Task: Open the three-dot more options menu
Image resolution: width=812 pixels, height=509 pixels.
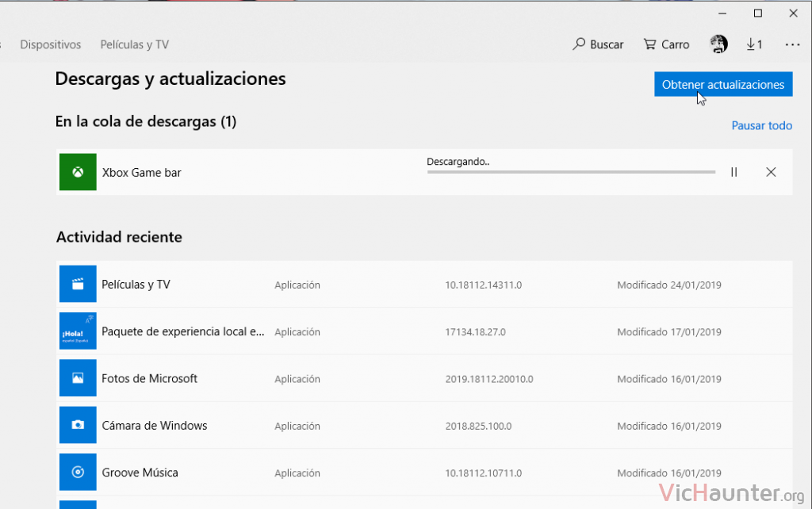Action: tap(792, 45)
